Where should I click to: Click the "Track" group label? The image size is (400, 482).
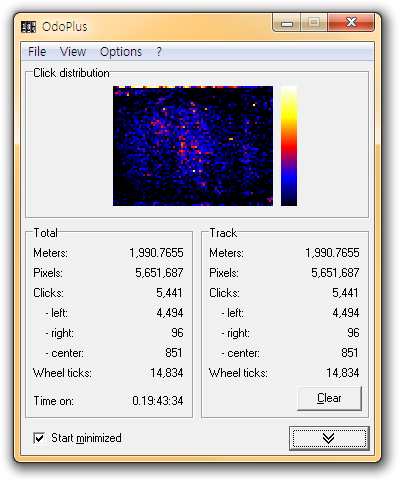pyautogui.click(x=223, y=233)
